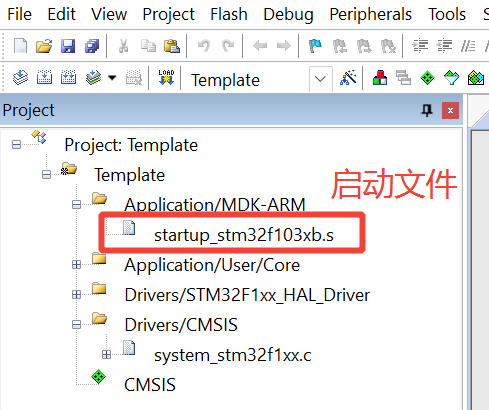Open Manage Run-Time Environment green diamond icon
This screenshot has height=410, width=489.
pyautogui.click(x=427, y=78)
